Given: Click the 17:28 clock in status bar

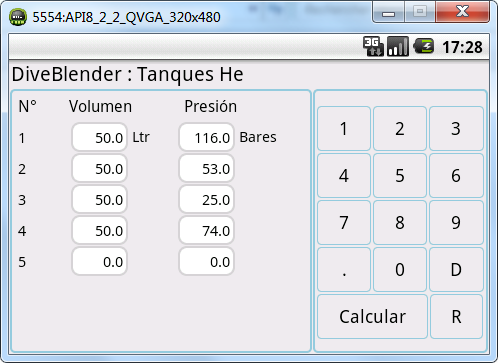Looking at the screenshot, I should pyautogui.click(x=462, y=47).
